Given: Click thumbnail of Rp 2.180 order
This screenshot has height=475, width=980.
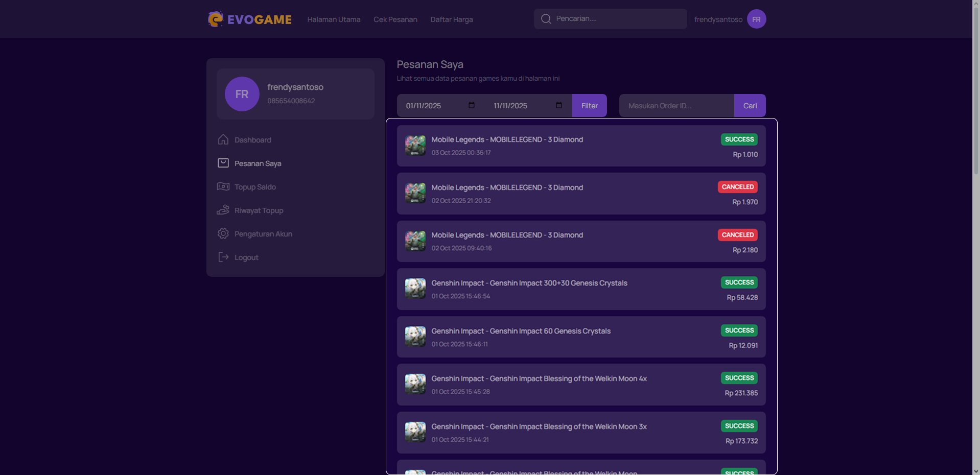Looking at the screenshot, I should [x=415, y=241].
